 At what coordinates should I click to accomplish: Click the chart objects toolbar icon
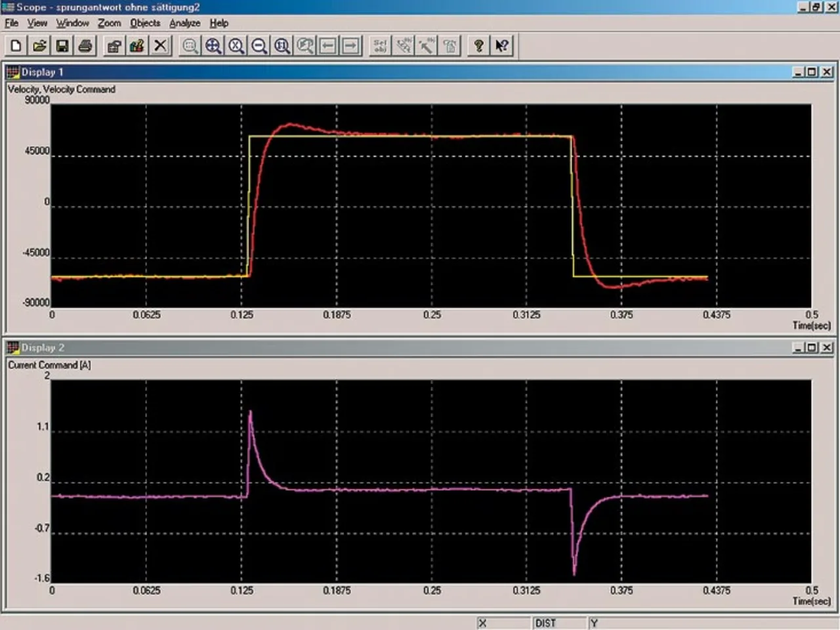(137, 45)
